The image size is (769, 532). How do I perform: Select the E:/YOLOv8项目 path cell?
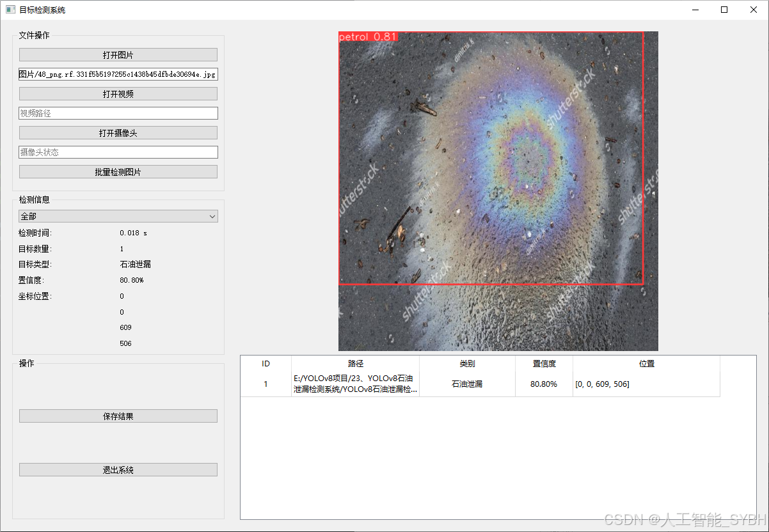(356, 384)
